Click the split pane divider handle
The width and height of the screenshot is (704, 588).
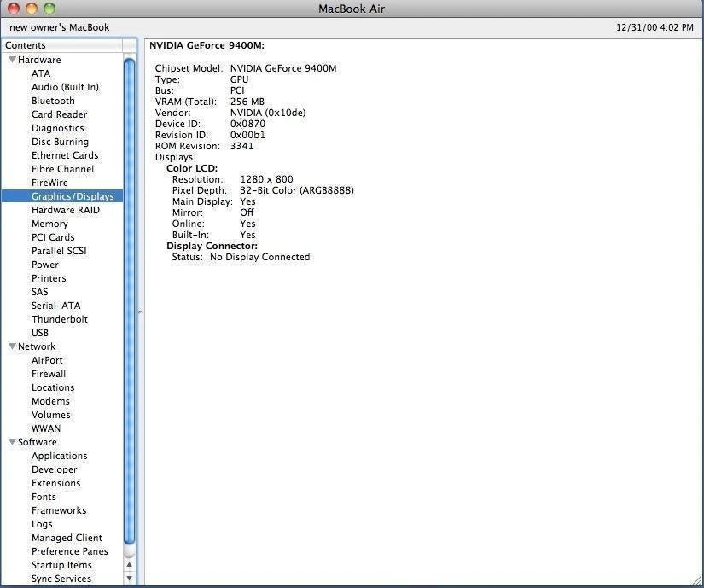(140, 312)
